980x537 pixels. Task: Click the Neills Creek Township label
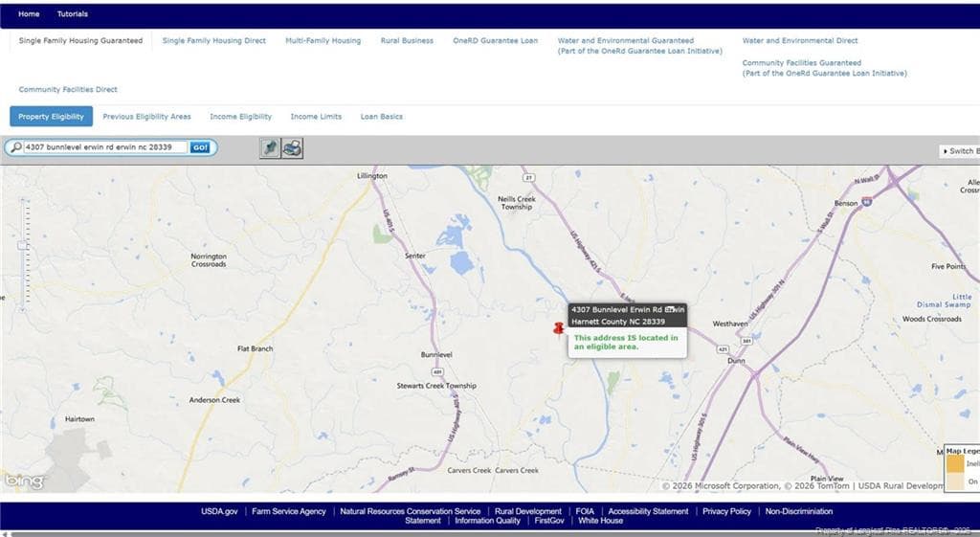point(516,203)
